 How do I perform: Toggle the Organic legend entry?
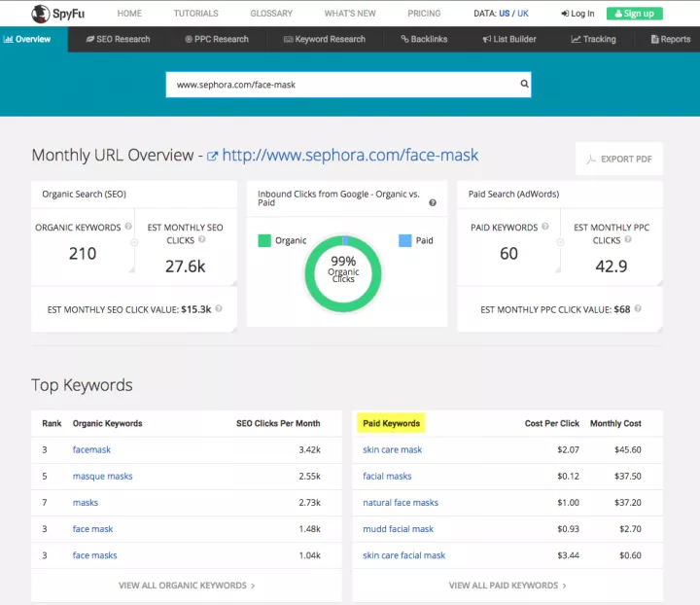(283, 240)
